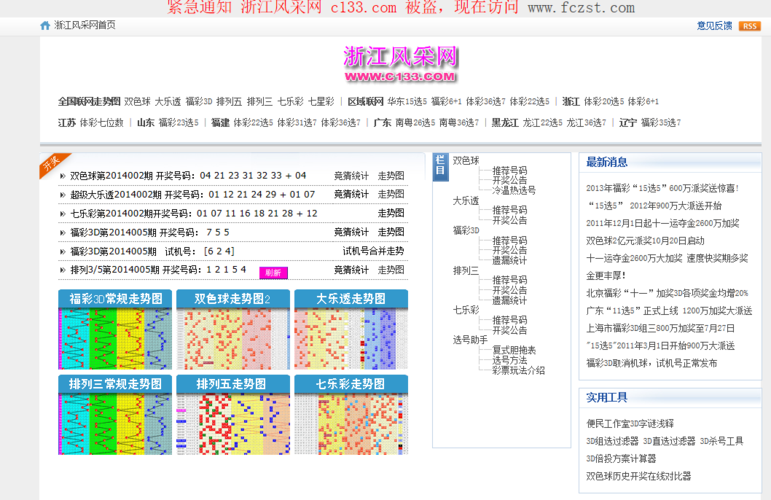
Task: Open 便民工作室3D字谜浅释 tool
Action: coord(630,423)
